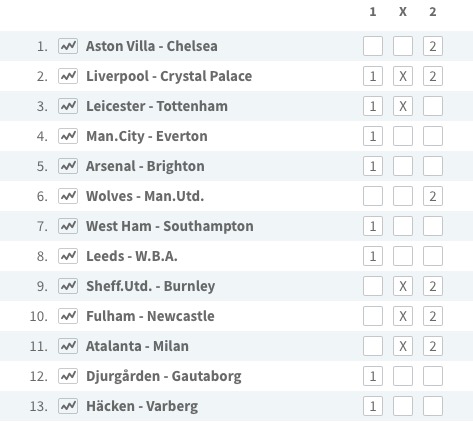The width and height of the screenshot is (473, 448).
Task: Click the Leicester - Tottenham match name
Action: pos(157,106)
